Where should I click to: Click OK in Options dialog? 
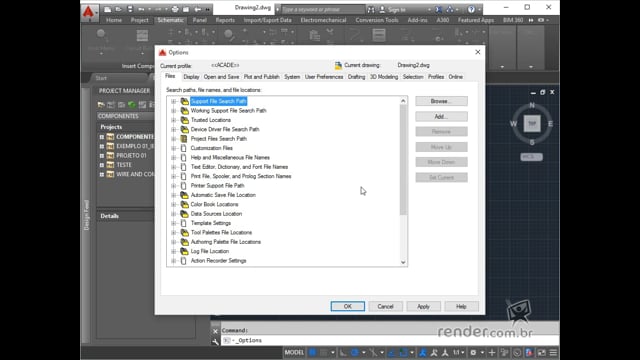click(347, 307)
